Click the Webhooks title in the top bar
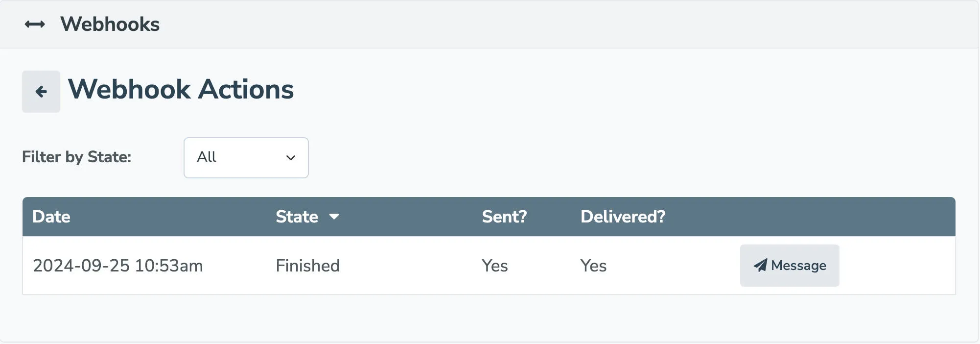Viewport: 980px width, 344px height. click(110, 24)
